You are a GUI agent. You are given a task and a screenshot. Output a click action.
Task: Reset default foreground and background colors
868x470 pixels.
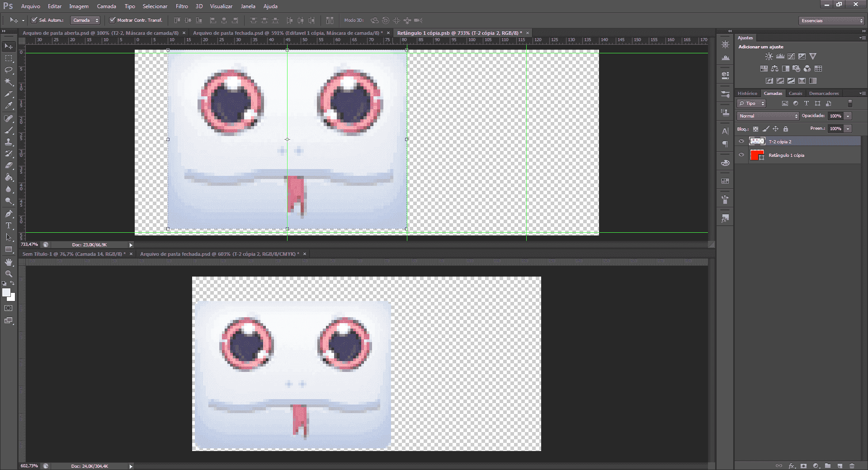coord(4,283)
